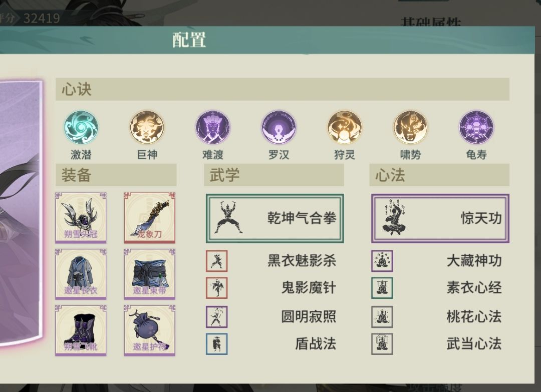Click the 鬼影魔针 martial art entry
541x392 pixels.
pos(271,288)
